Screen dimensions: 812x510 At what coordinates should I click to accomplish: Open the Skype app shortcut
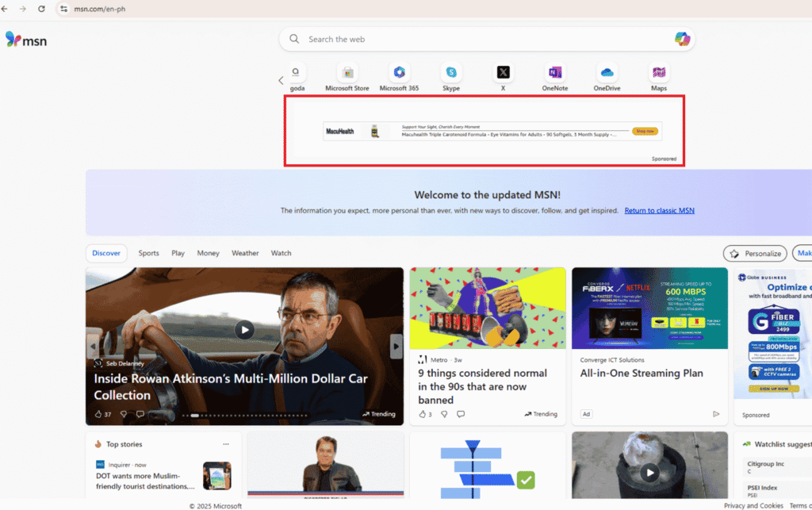[x=450, y=72]
